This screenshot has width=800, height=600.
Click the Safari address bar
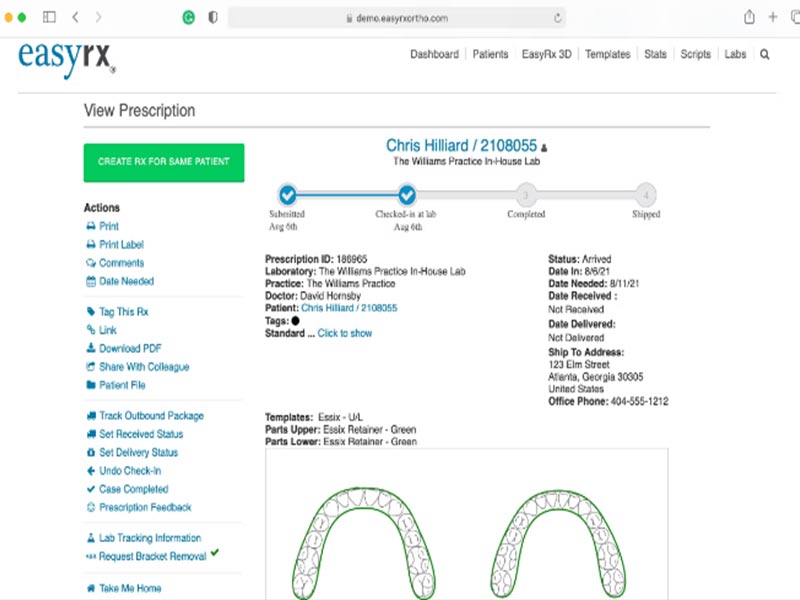(396, 18)
